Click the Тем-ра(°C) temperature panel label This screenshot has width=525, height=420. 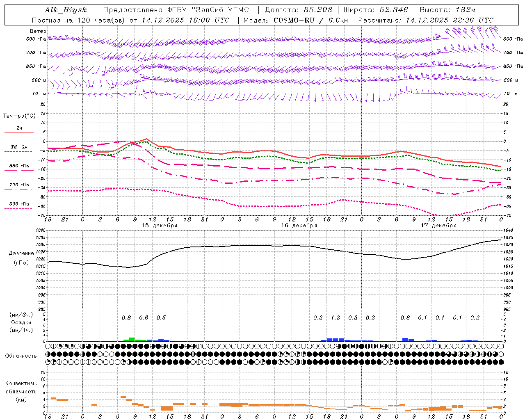tap(19, 116)
